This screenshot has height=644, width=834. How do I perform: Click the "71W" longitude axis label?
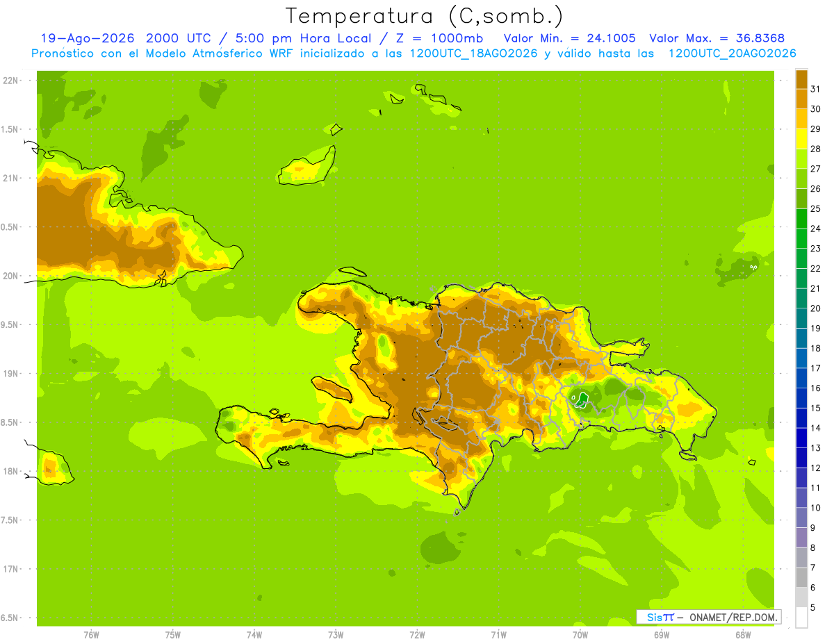point(498,634)
